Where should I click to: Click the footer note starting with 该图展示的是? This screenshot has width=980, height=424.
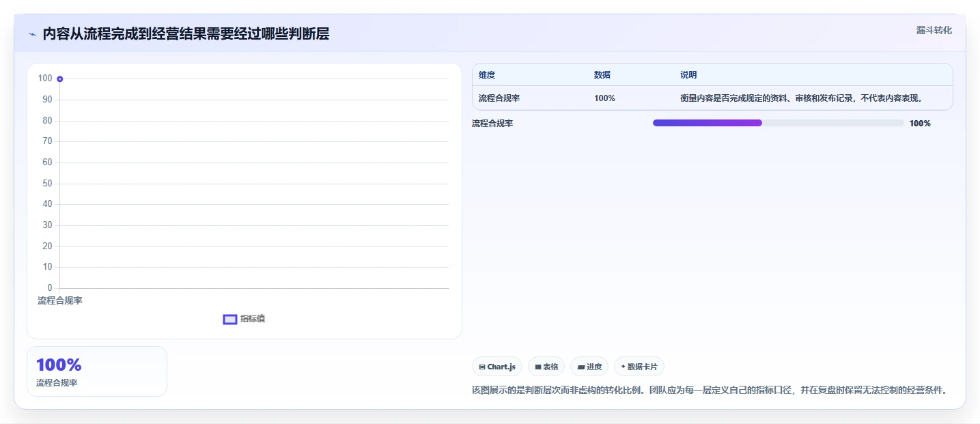coord(710,391)
